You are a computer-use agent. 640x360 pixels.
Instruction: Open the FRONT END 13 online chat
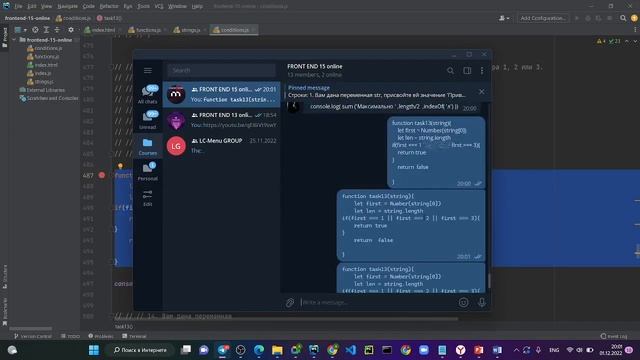[x=222, y=120]
